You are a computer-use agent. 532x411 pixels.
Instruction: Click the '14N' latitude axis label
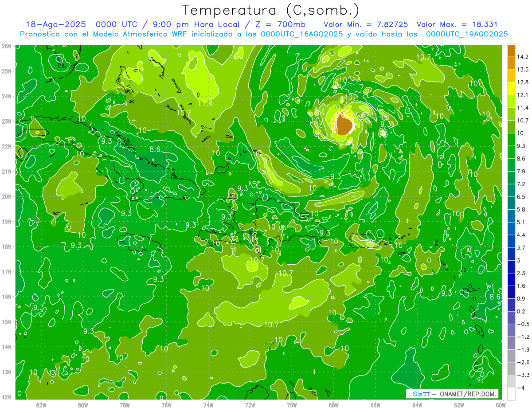point(6,347)
